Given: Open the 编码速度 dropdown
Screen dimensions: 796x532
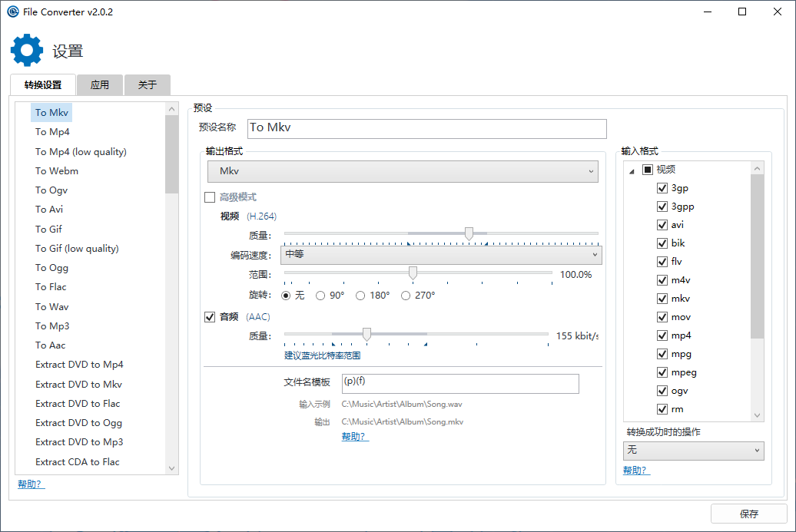Looking at the screenshot, I should (441, 254).
